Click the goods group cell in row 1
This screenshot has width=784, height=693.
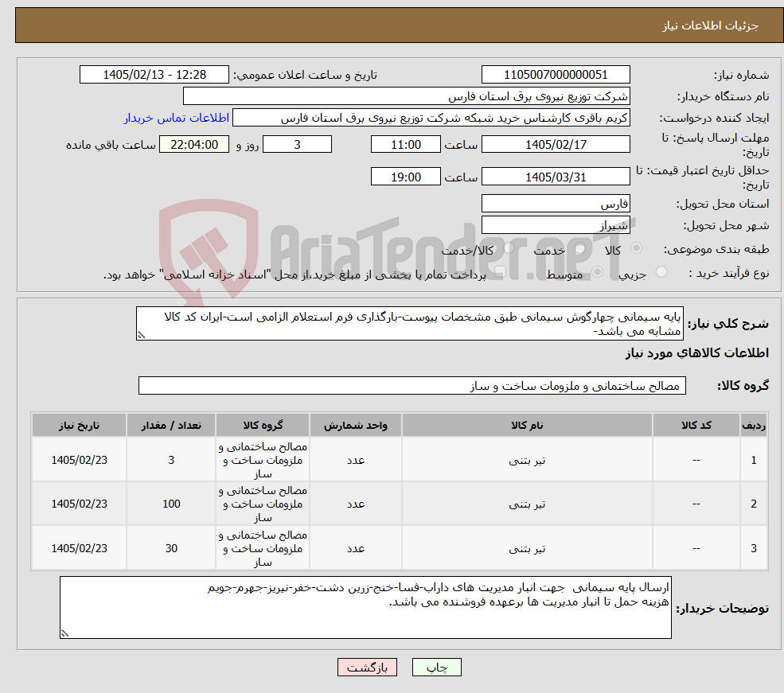tap(263, 460)
